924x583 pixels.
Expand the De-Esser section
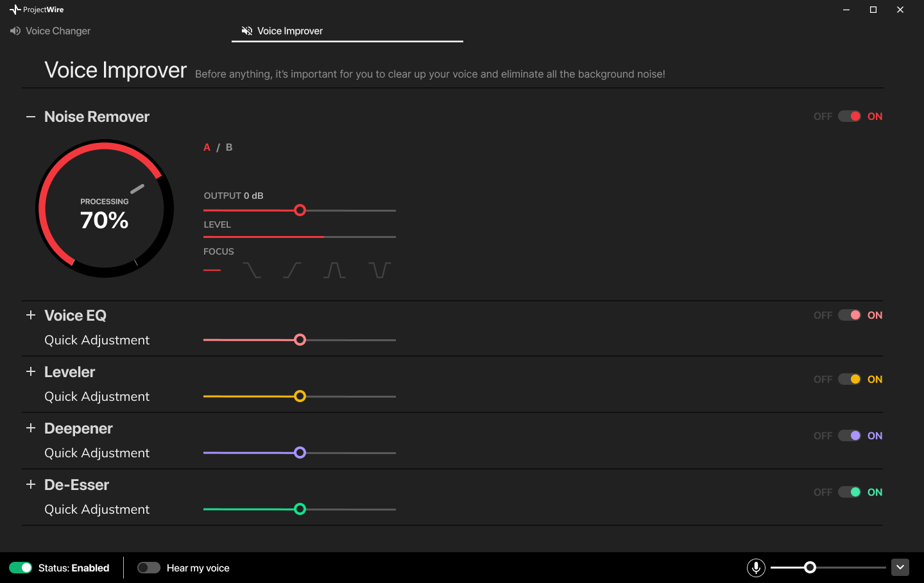pos(30,484)
